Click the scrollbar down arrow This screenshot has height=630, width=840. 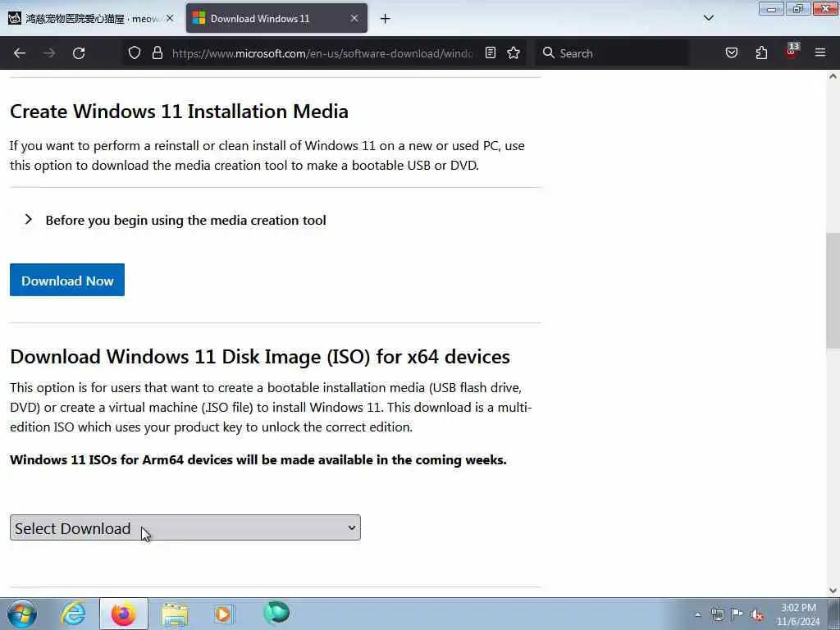pos(833,591)
